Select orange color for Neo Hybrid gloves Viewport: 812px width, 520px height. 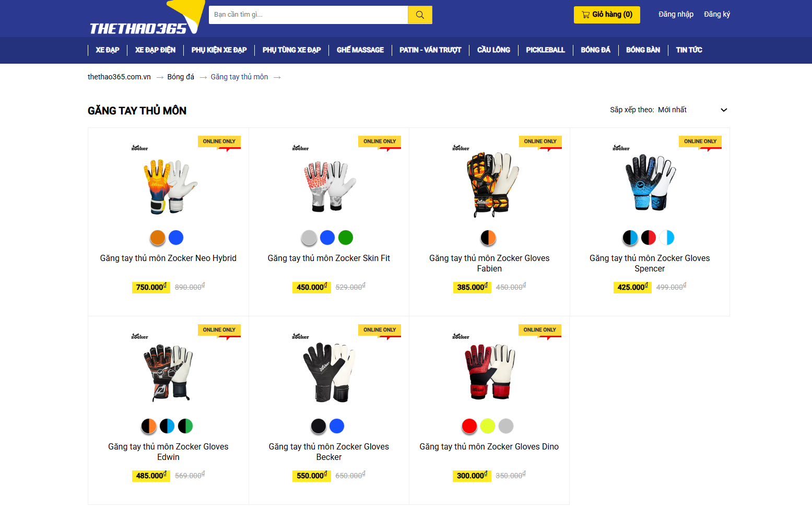(158, 238)
